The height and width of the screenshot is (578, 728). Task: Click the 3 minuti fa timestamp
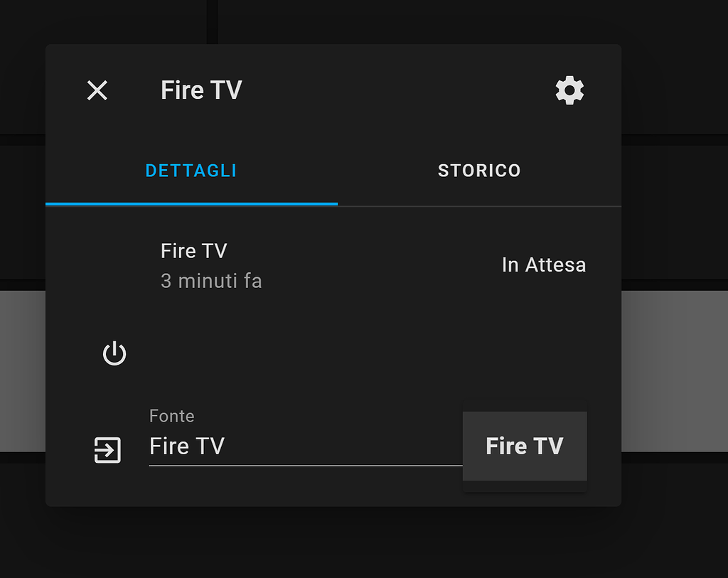pos(211,281)
